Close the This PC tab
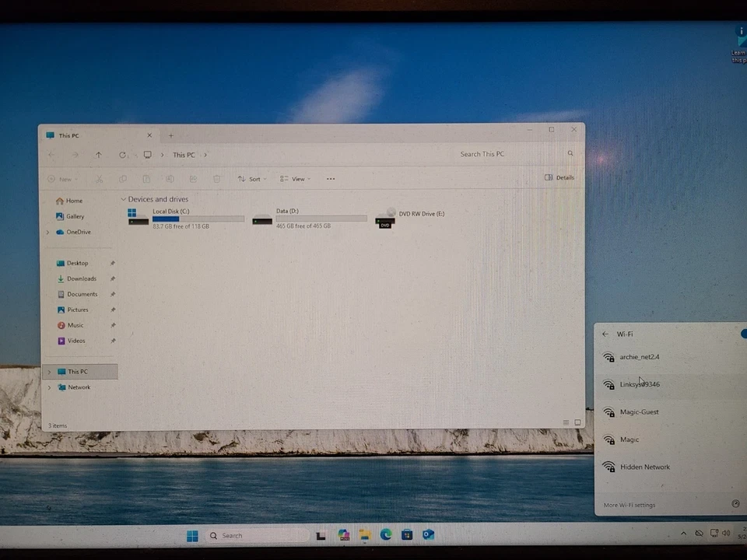747x560 pixels. tap(149, 135)
